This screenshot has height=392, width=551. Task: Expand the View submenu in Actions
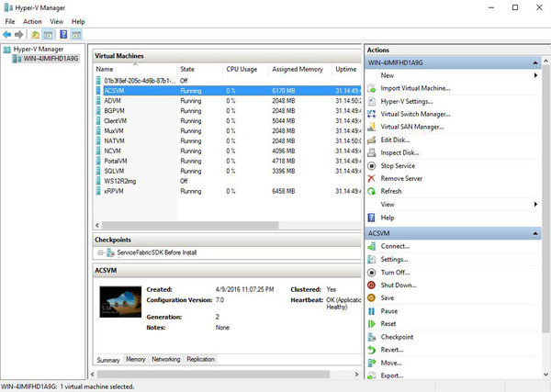pos(535,204)
